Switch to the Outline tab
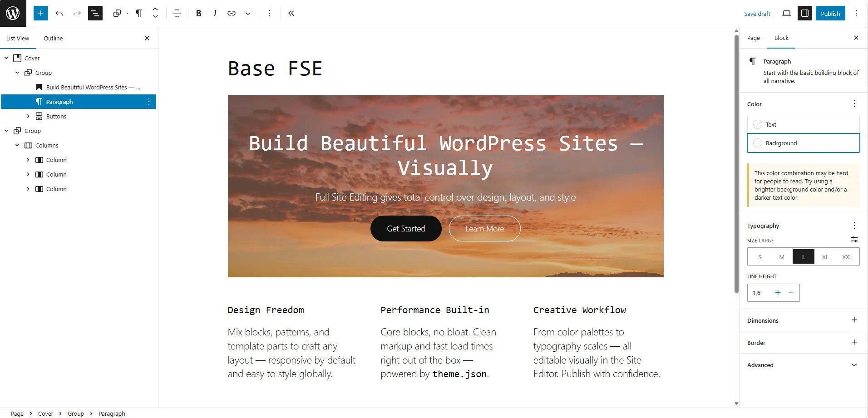This screenshot has width=868, height=418. (x=53, y=38)
